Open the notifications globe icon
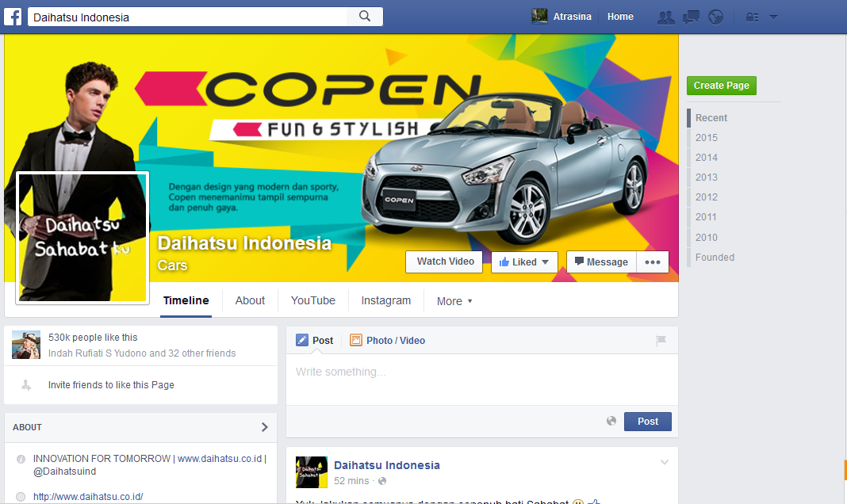The image size is (847, 504). click(715, 17)
